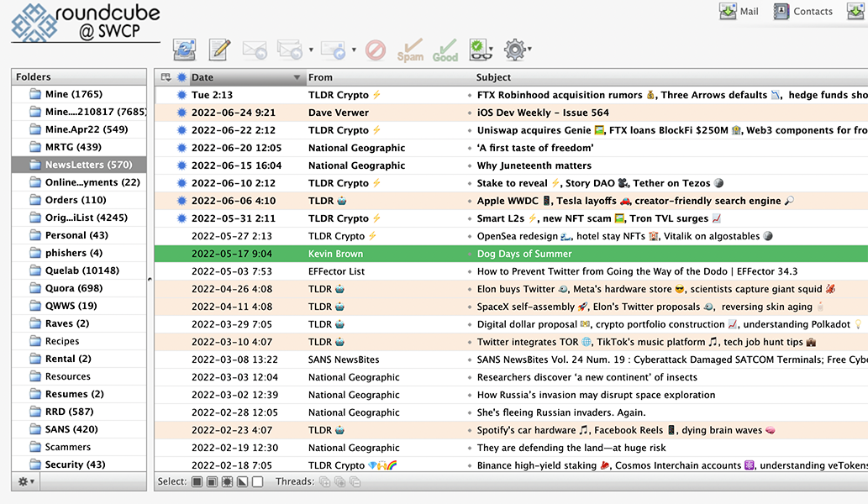868x504 pixels.
Task: Mark message as Spam
Action: pyautogui.click(x=410, y=50)
